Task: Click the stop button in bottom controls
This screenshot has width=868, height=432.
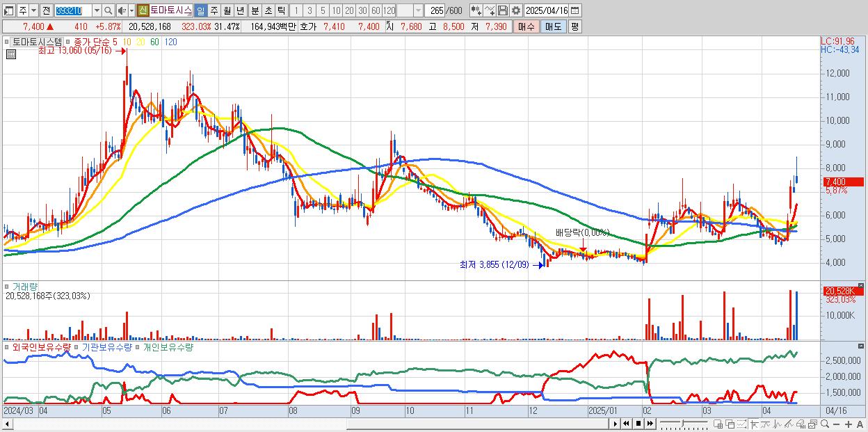Action: tap(638, 424)
